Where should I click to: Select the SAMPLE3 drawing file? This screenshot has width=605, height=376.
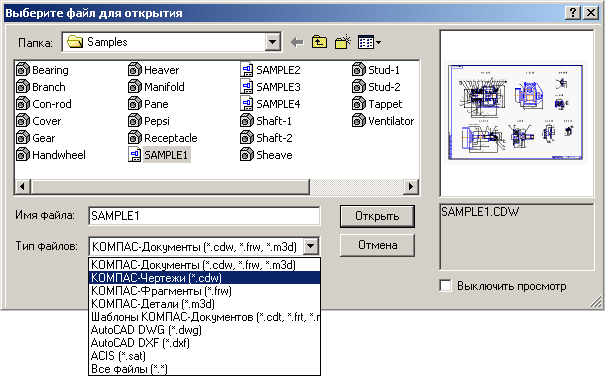[270, 87]
